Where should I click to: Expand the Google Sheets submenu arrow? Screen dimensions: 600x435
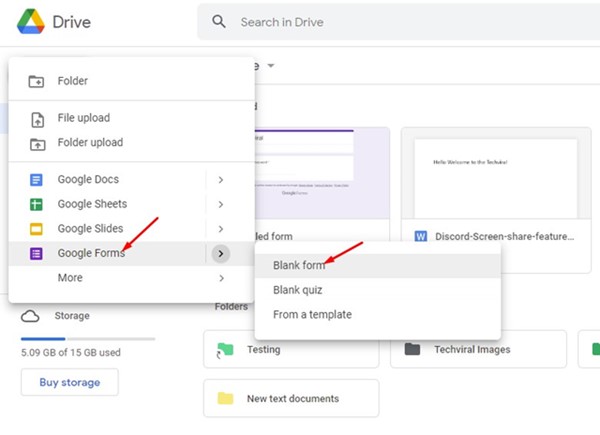[x=220, y=204]
